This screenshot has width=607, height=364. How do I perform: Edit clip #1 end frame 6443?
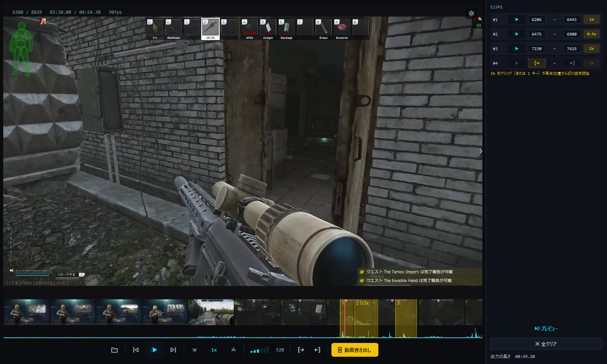click(x=572, y=19)
